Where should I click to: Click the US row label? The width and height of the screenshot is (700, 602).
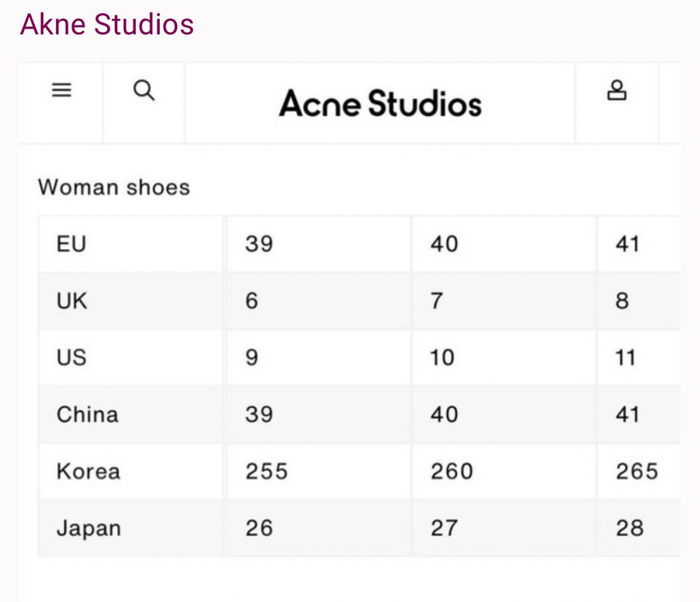(x=71, y=358)
